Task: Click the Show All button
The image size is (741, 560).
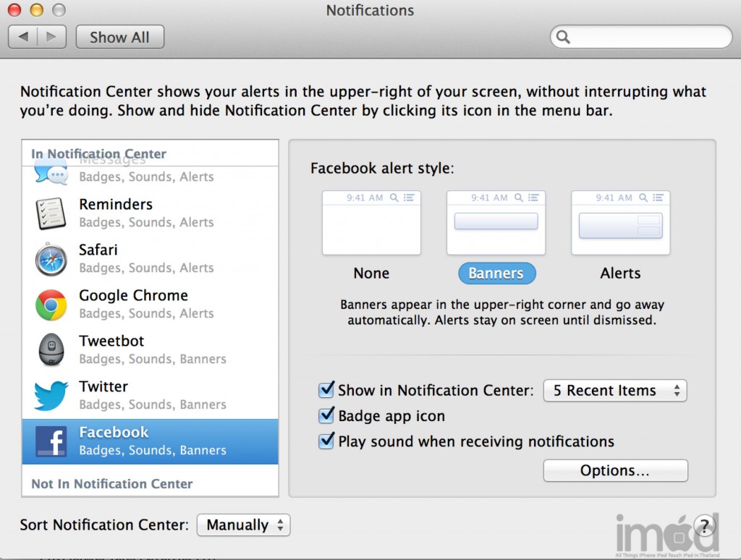Action: pos(119,38)
